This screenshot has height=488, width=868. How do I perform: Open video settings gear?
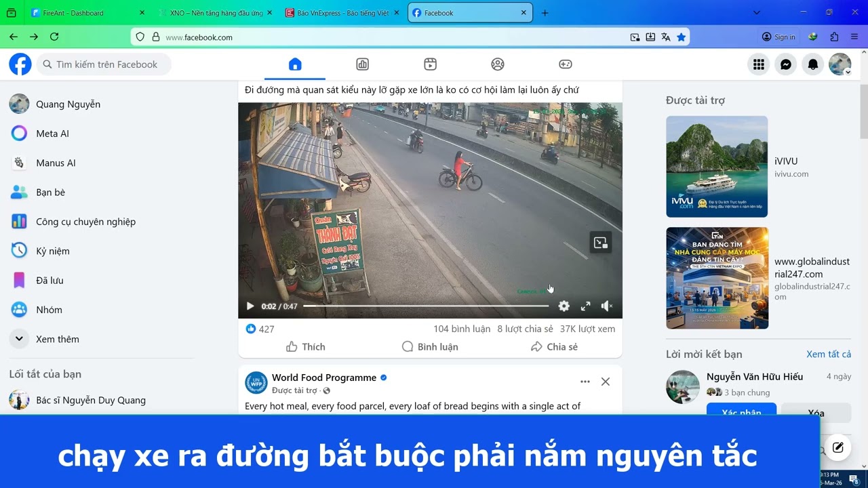[x=564, y=306]
